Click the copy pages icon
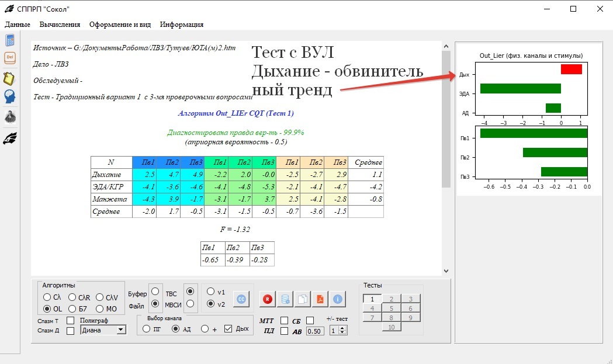This screenshot has width=613, height=364. click(303, 299)
